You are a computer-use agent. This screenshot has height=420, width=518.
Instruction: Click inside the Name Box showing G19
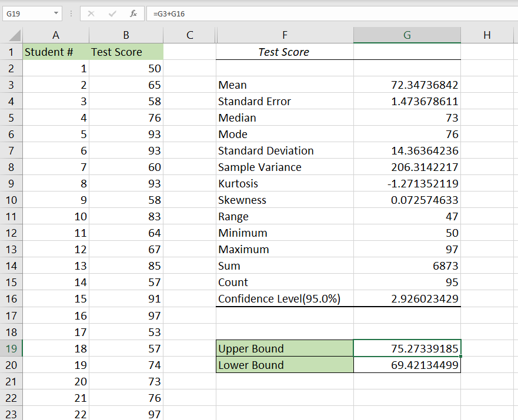[26, 14]
